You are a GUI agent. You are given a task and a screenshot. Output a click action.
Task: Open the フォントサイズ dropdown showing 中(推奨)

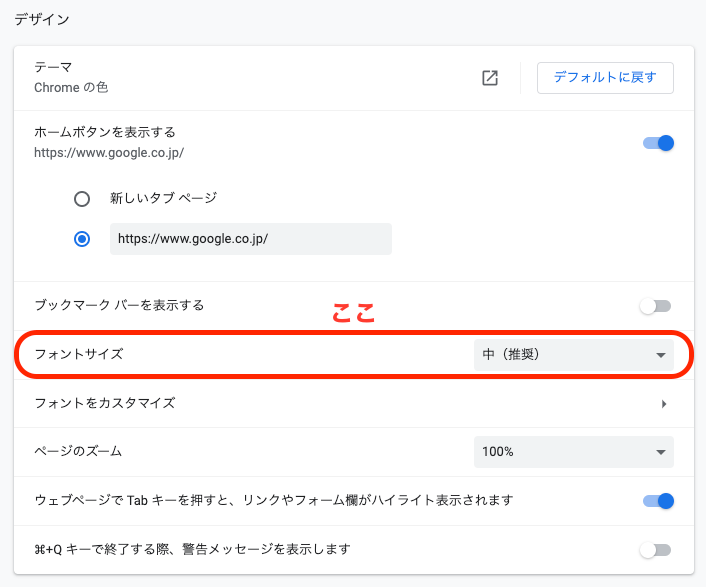(x=573, y=354)
